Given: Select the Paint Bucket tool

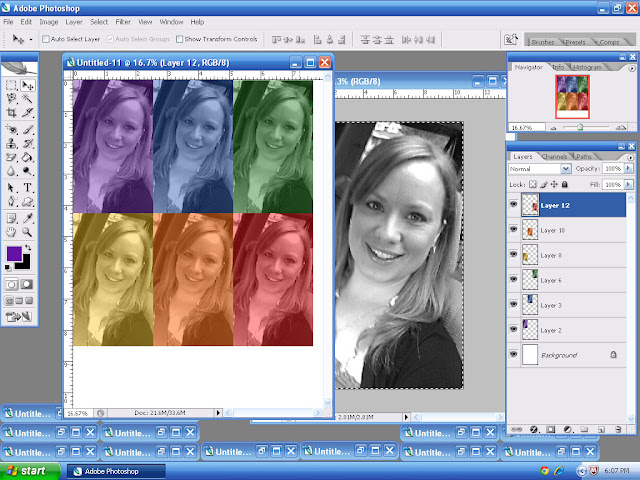Looking at the screenshot, I should 27,157.
